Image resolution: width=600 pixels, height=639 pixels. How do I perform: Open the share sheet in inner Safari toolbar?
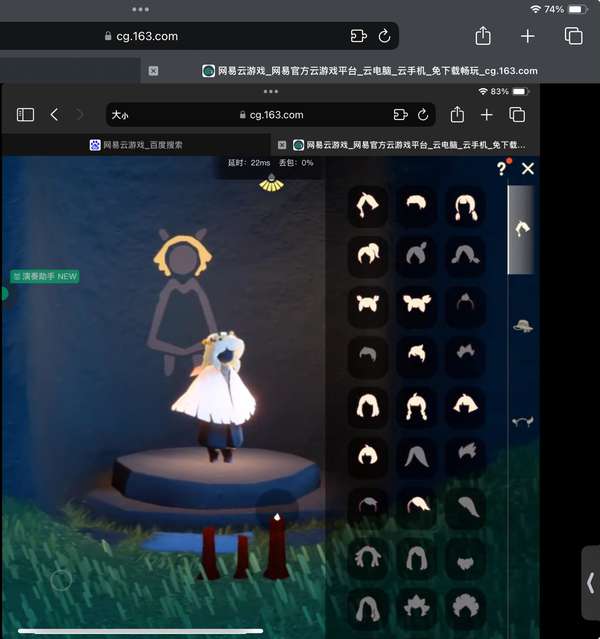pos(457,115)
